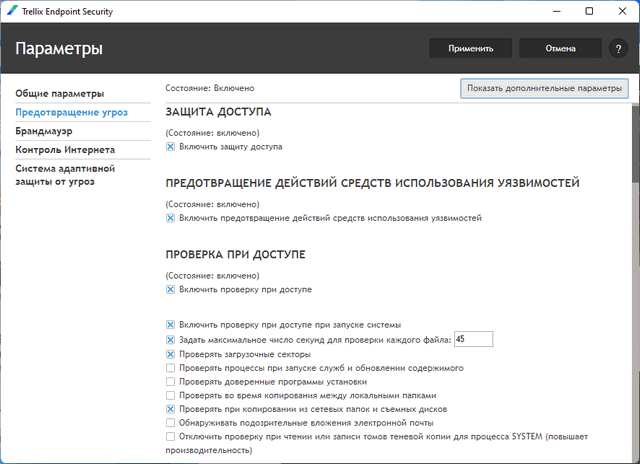Enable Обнаруживать подозрительные вложения электронной почты
This screenshot has height=464, width=640.
point(171,423)
